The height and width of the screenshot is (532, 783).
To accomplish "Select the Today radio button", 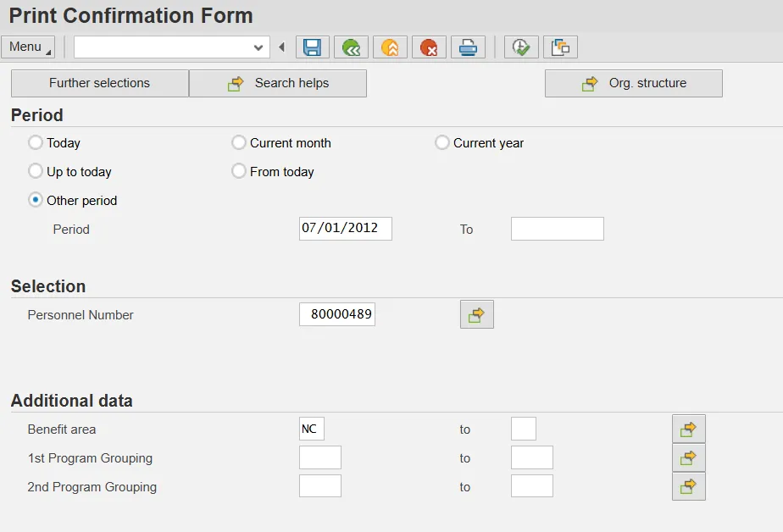I will (x=36, y=143).
